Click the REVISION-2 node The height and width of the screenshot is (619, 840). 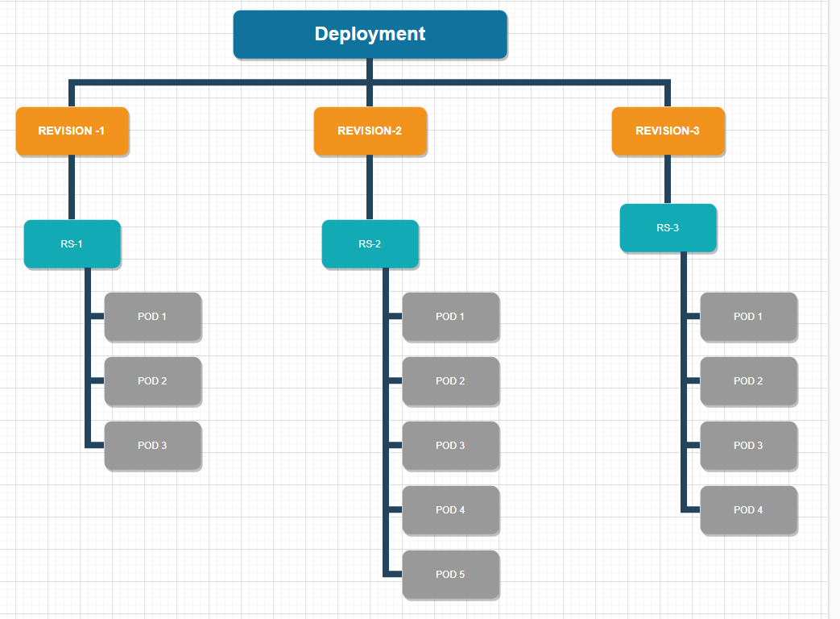pos(370,131)
